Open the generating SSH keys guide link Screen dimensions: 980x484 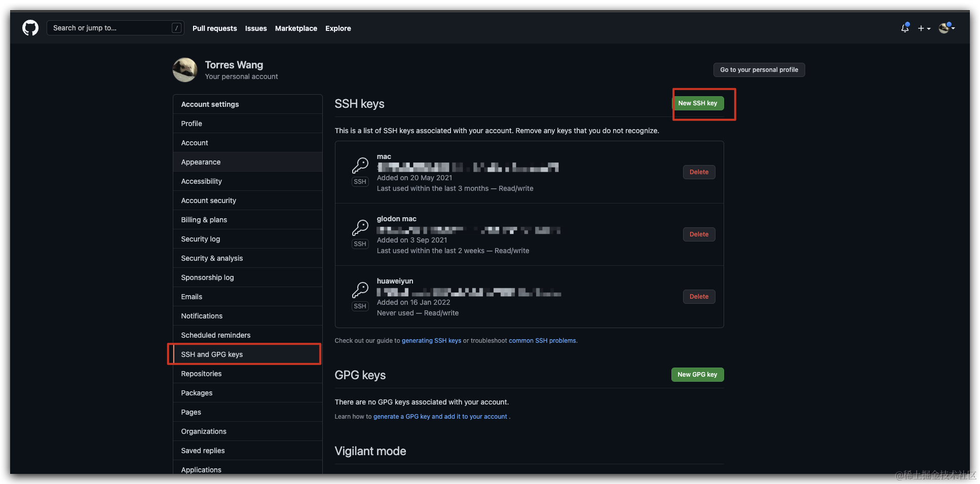tap(431, 341)
